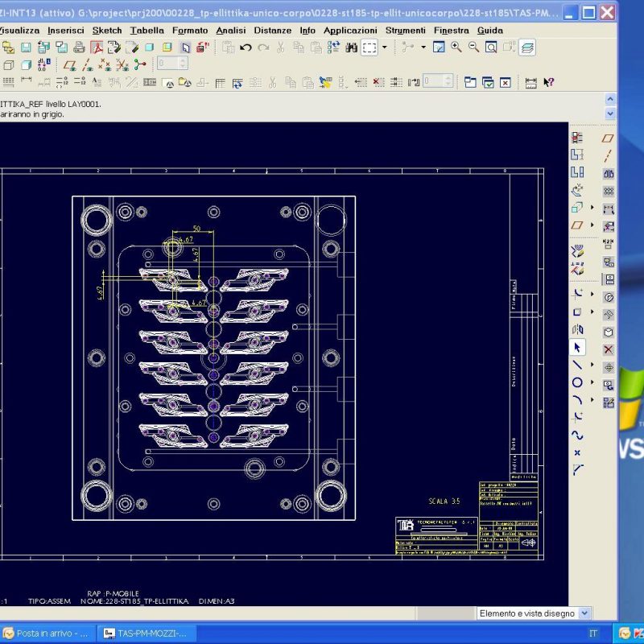Click the numeric spinner field in third toolbar row

438,81
